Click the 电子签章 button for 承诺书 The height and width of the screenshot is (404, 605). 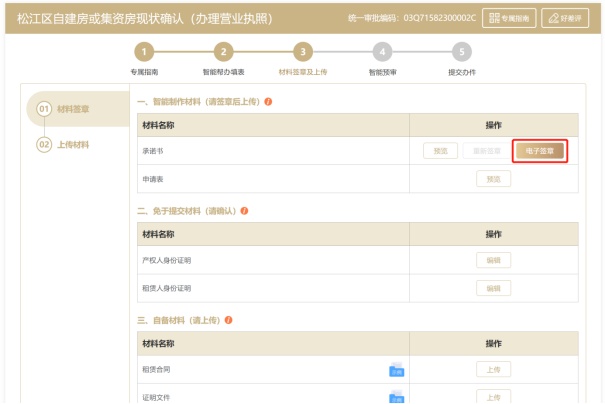(x=540, y=151)
